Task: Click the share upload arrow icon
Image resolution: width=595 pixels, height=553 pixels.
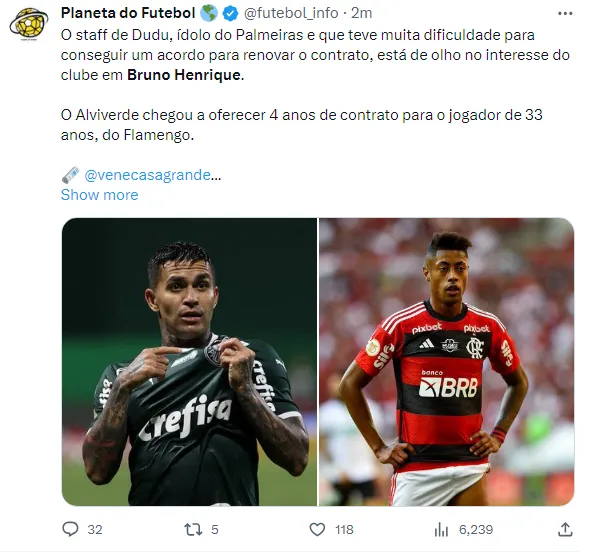Action: click(565, 529)
